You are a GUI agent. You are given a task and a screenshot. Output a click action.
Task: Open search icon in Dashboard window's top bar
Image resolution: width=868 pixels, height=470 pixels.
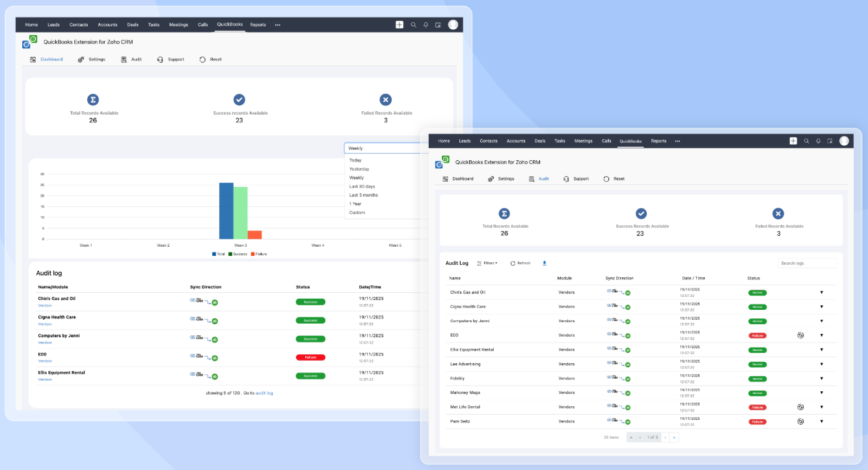(413, 25)
